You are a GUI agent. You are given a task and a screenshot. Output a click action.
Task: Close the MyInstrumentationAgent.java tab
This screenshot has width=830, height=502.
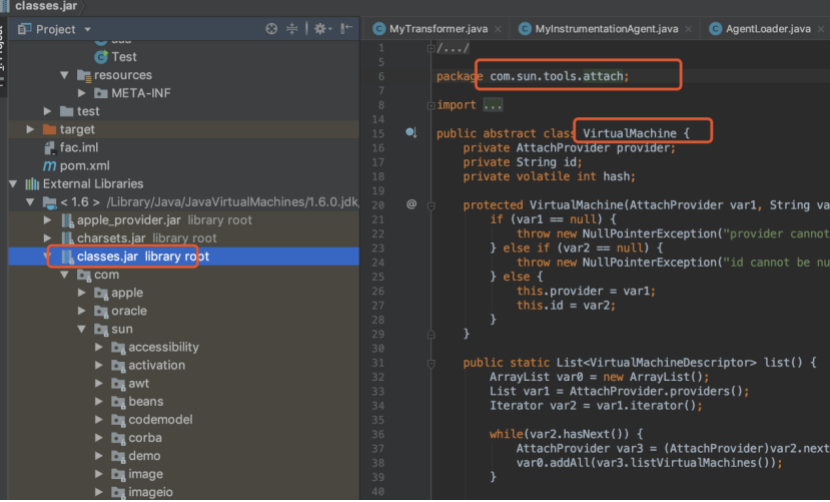[x=688, y=29]
